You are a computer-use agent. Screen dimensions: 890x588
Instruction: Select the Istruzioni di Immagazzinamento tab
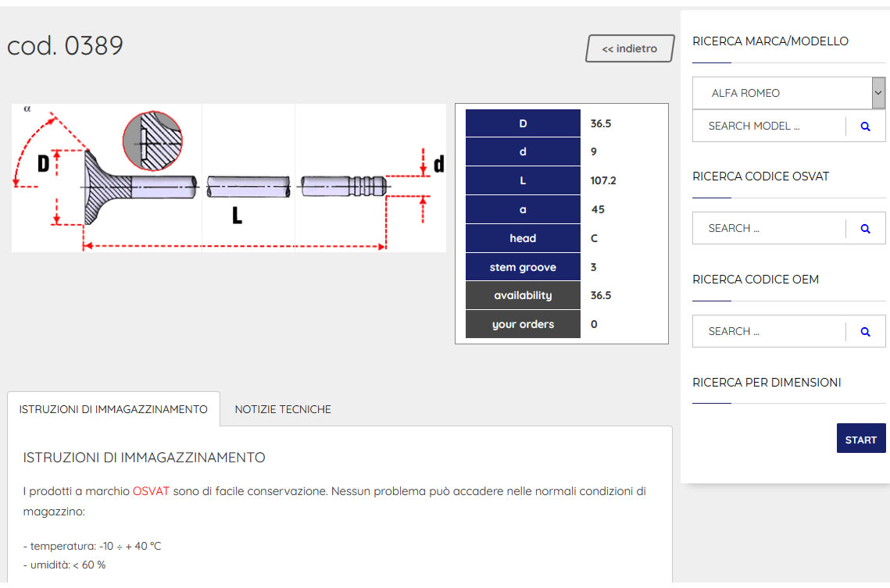click(x=113, y=409)
